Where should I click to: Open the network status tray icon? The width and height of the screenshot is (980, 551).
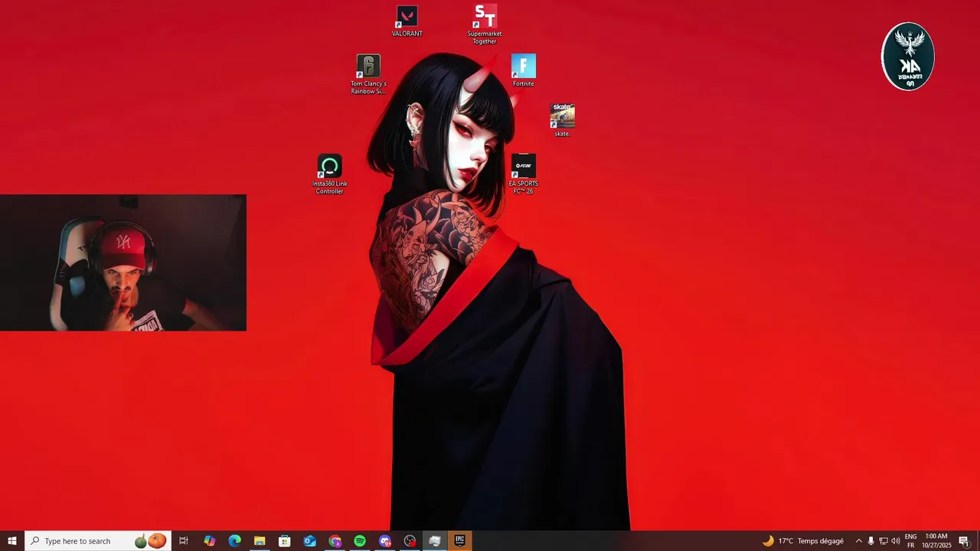click(x=883, y=541)
